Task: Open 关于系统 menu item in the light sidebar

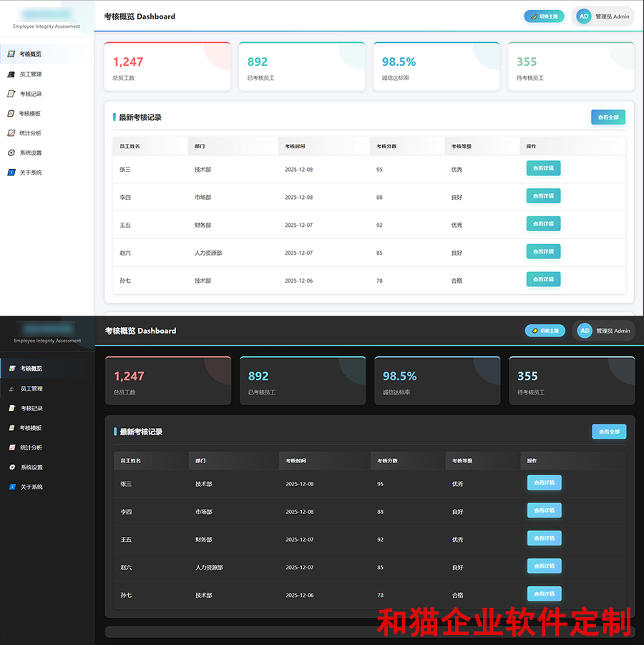Action: click(31, 173)
